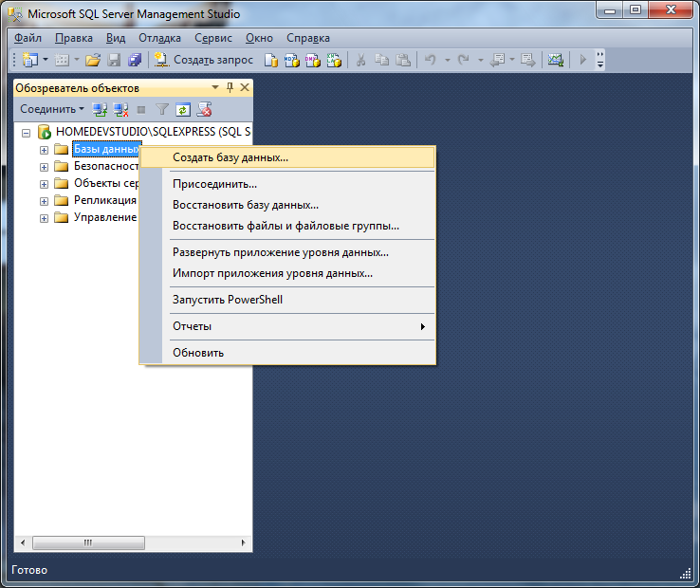The image size is (700, 588).
Task: Toggle the Object Explorer auto-hide pin
Action: coord(230,87)
